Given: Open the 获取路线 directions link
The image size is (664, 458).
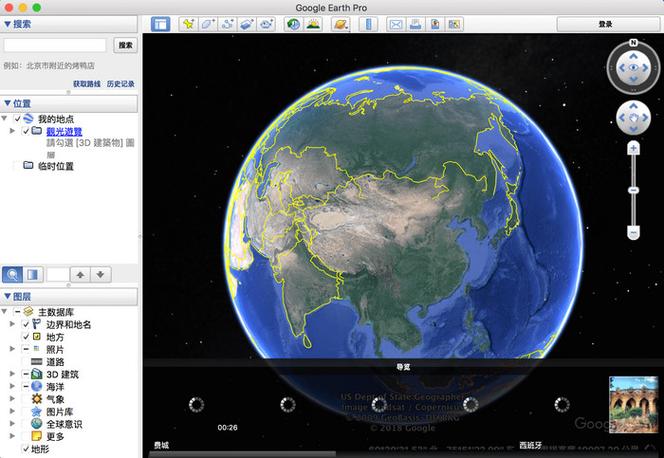Looking at the screenshot, I should click(87, 84).
